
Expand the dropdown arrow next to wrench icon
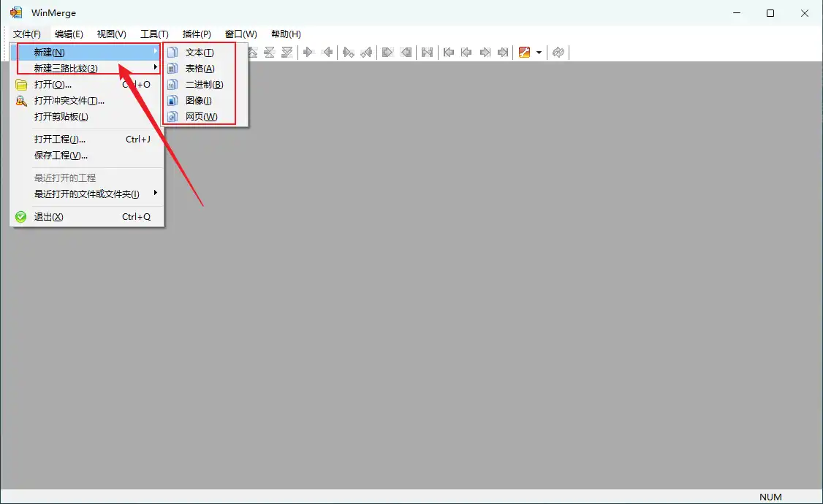pos(539,53)
